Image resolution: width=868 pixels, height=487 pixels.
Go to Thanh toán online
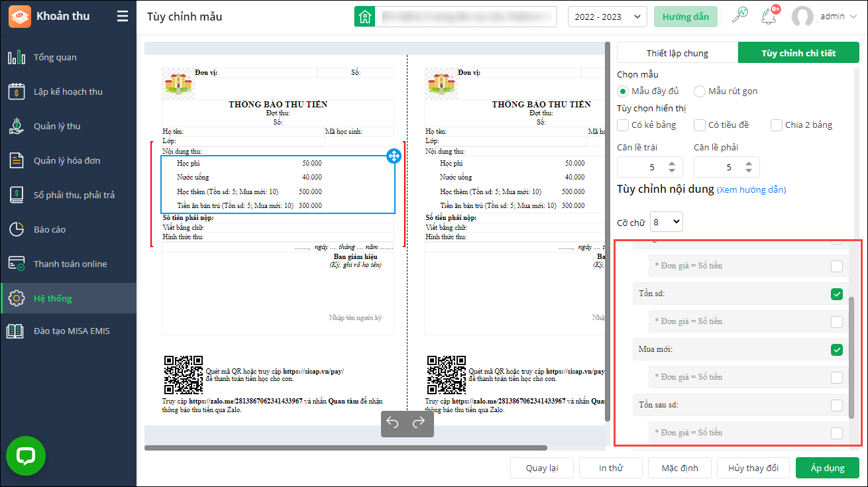[68, 264]
